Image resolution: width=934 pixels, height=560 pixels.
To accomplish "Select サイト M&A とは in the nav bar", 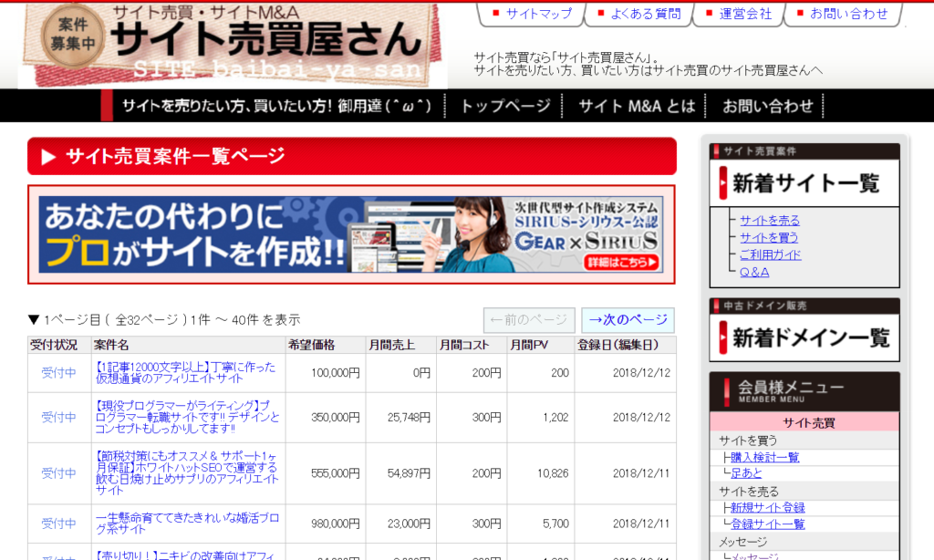I will (x=637, y=106).
